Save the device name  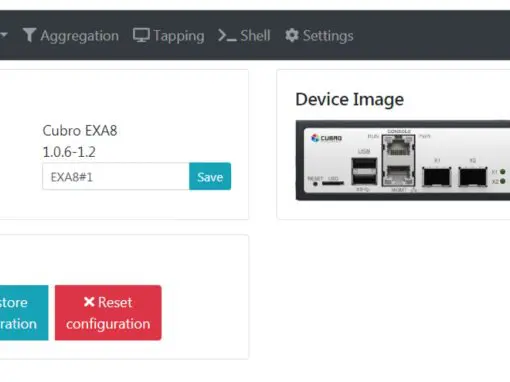coord(210,176)
